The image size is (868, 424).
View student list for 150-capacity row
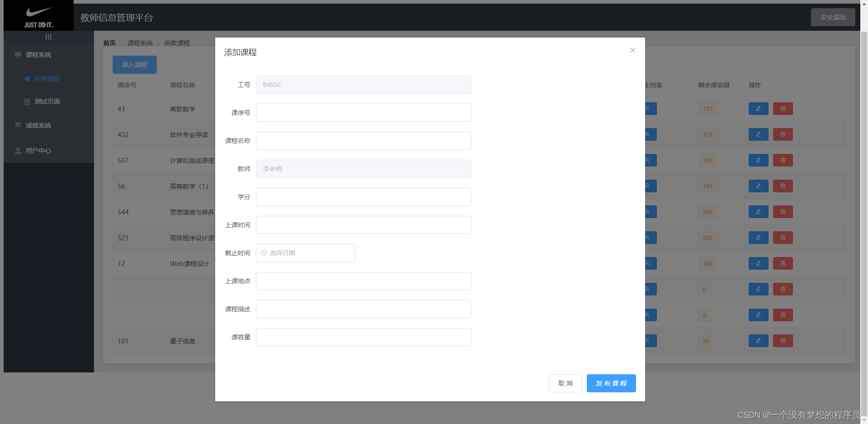[651, 109]
